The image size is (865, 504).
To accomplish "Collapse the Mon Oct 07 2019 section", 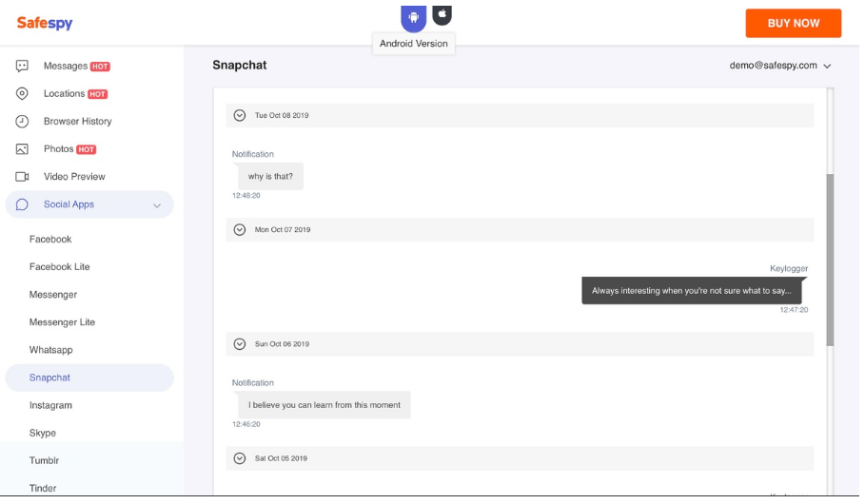I will click(x=240, y=229).
